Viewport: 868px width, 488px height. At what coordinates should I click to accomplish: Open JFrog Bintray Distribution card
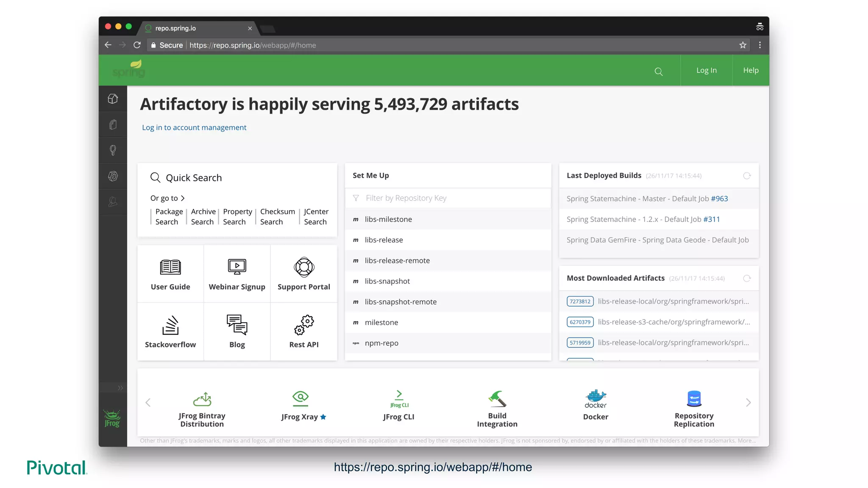202,409
